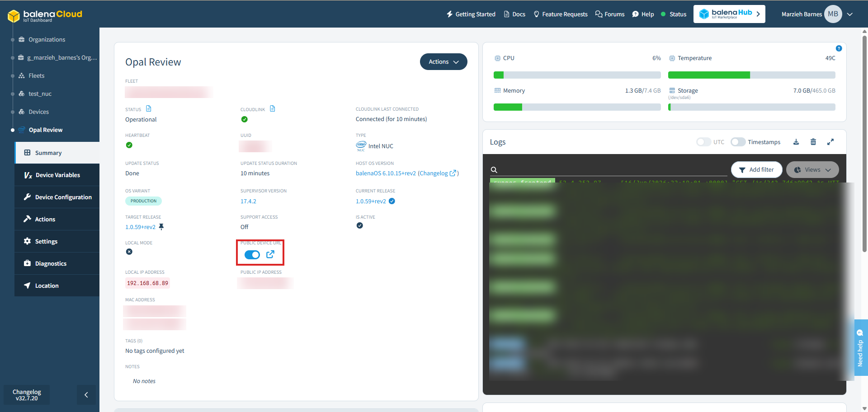Screen dimensions: 868x412
Task: Navigate to Organizations
Action: pyautogui.click(x=47, y=39)
